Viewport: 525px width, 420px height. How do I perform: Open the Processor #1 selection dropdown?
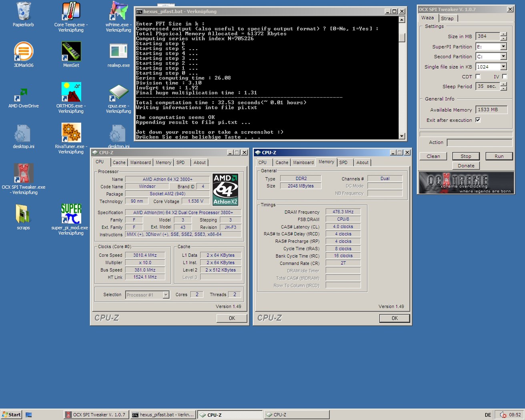pyautogui.click(x=166, y=295)
